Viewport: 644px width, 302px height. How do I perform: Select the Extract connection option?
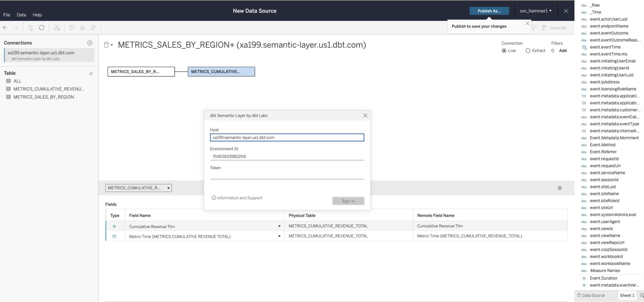(528, 51)
